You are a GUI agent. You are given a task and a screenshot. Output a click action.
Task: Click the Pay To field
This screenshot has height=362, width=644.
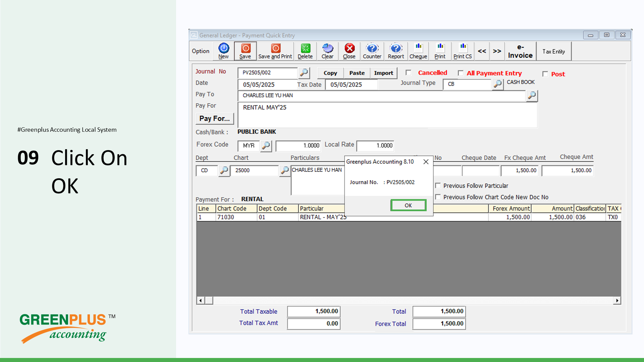[381, 96]
